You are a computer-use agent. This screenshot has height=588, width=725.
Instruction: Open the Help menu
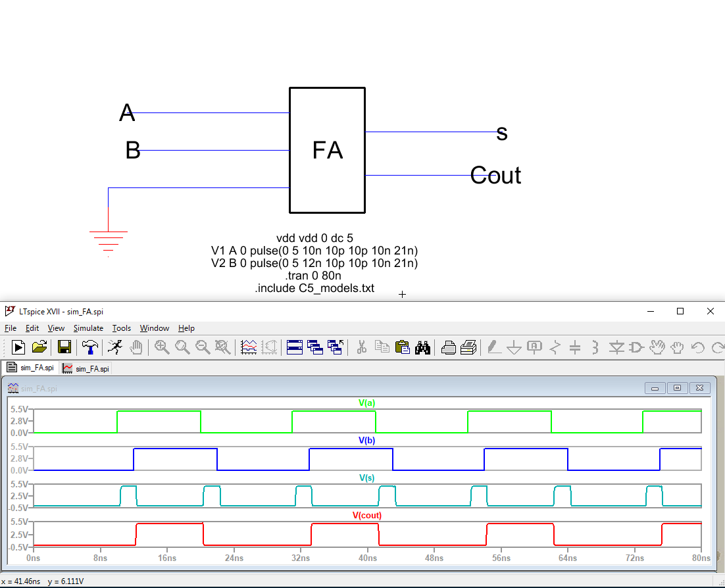coord(186,328)
